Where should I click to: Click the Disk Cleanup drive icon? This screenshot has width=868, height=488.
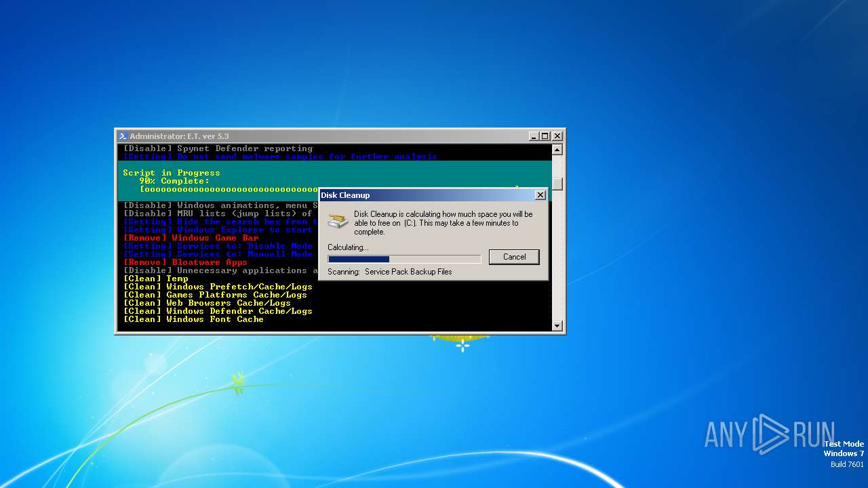tap(338, 221)
